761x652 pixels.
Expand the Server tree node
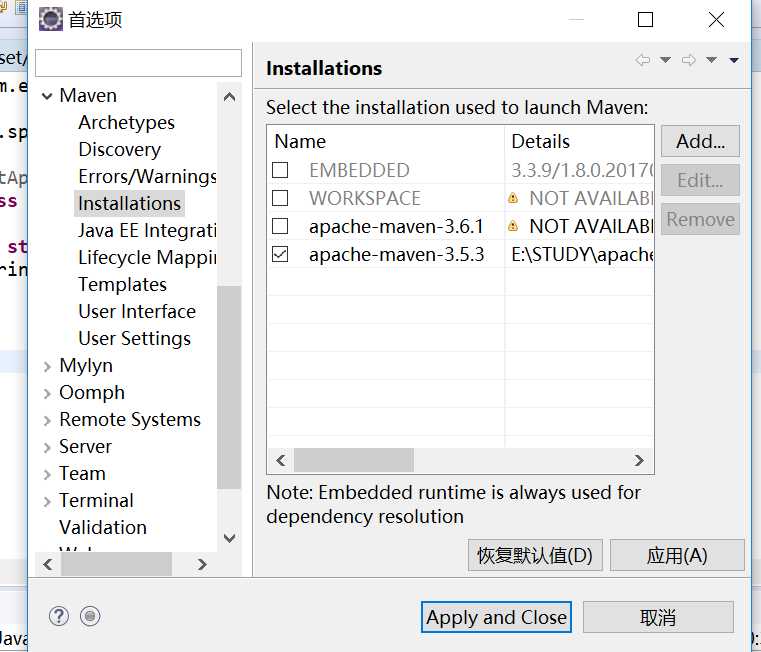[47, 447]
